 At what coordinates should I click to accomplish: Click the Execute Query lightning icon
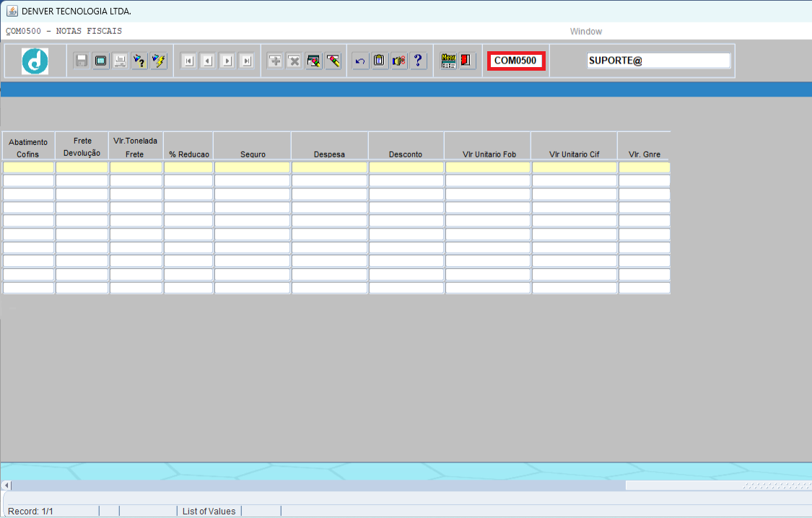tap(158, 61)
